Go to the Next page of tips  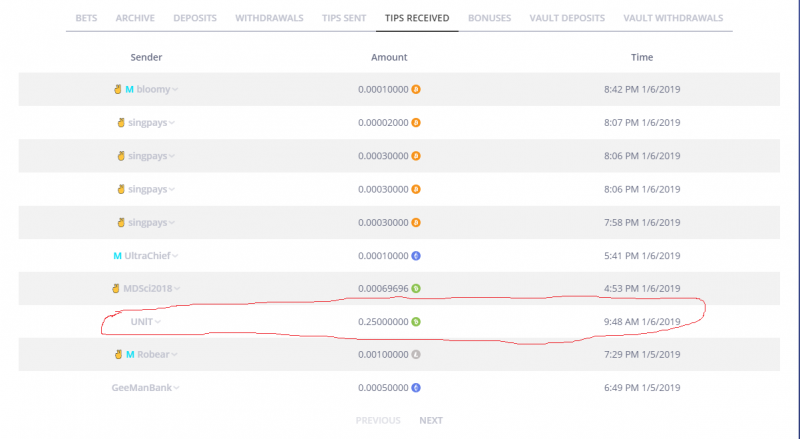click(x=431, y=420)
